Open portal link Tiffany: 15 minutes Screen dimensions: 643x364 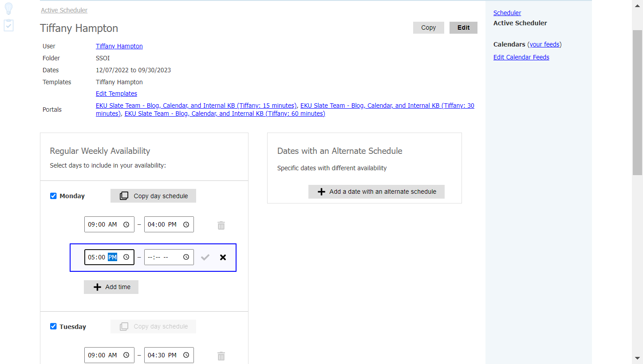[x=196, y=106]
